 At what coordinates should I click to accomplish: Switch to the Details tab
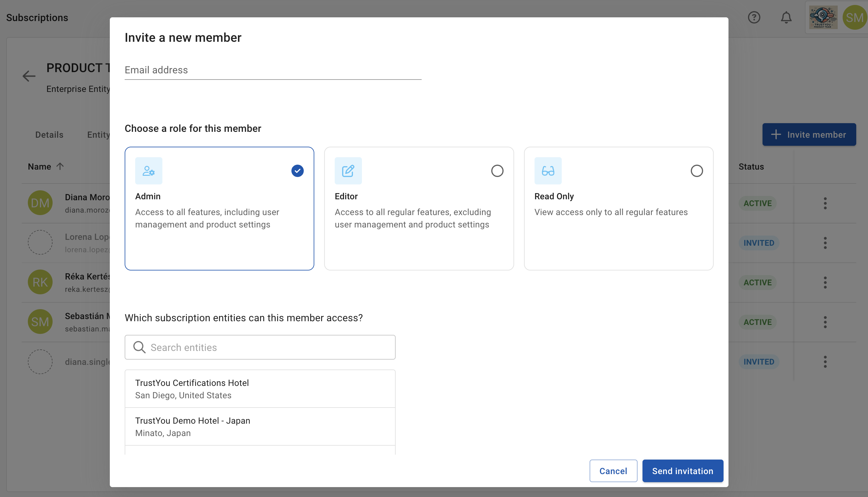pos(49,135)
